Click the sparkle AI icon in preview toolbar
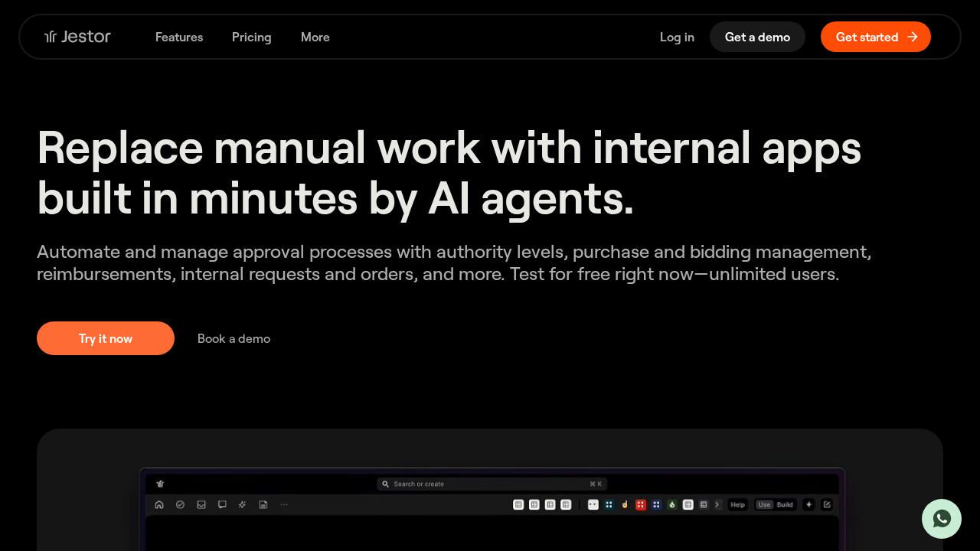980x551 pixels. (x=243, y=505)
